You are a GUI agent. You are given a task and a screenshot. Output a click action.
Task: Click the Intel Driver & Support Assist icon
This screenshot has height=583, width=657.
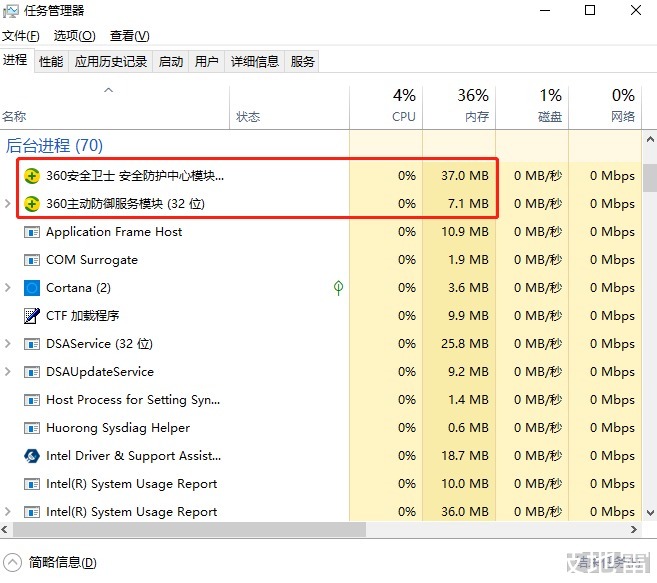[32, 456]
